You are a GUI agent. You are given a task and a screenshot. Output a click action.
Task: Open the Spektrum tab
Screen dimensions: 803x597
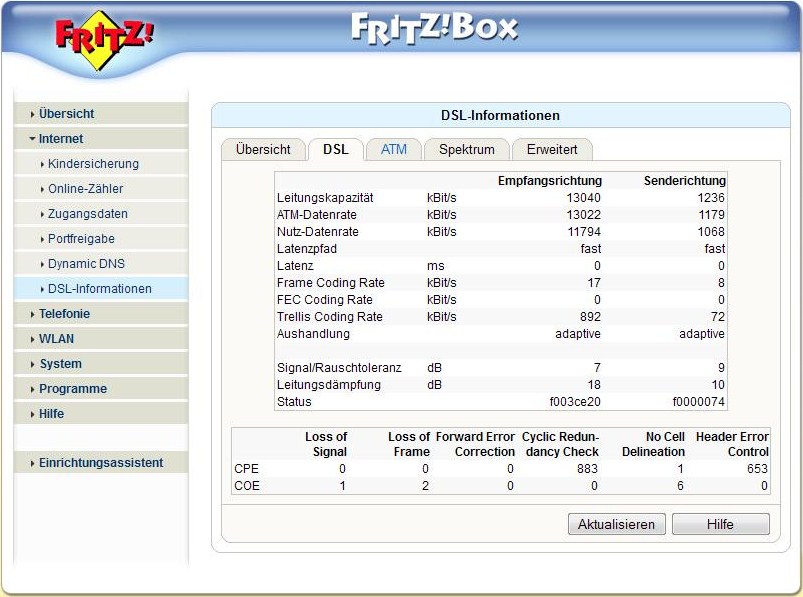click(467, 150)
